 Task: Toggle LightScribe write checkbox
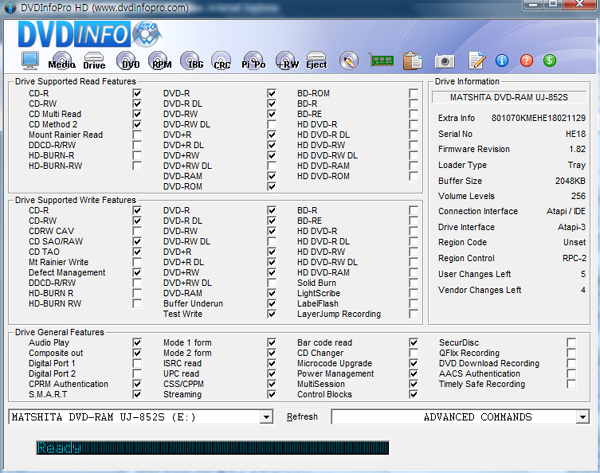413,293
